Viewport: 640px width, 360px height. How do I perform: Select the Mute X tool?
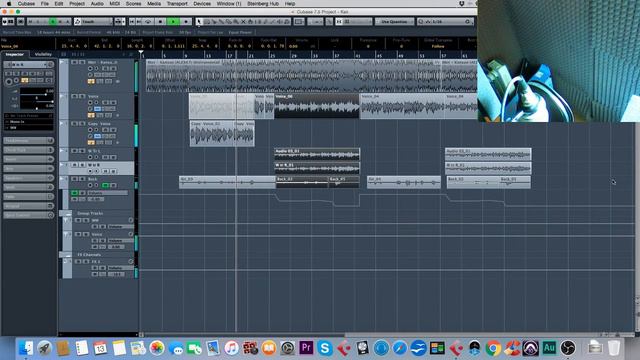[x=243, y=21]
